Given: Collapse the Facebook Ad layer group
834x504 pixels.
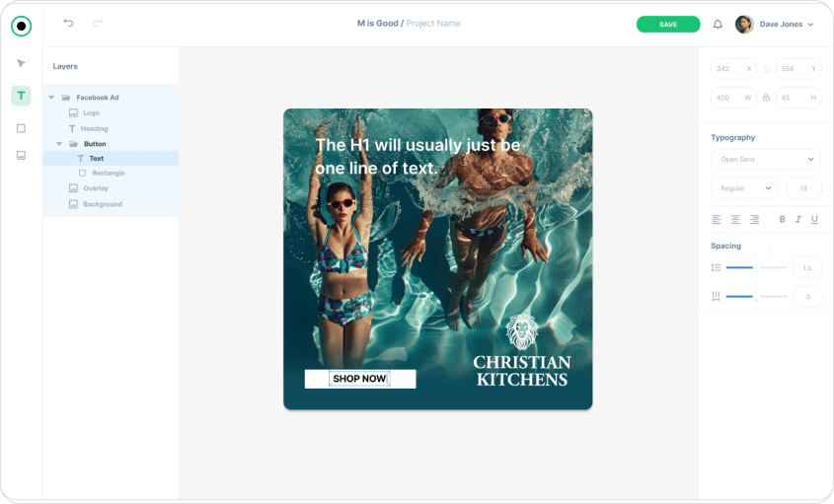Looking at the screenshot, I should click(x=51, y=98).
